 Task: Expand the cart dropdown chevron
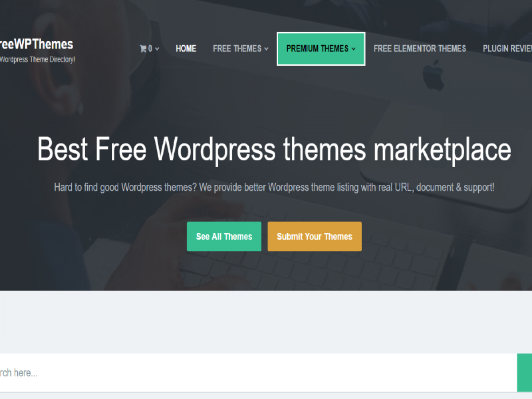tap(157, 49)
